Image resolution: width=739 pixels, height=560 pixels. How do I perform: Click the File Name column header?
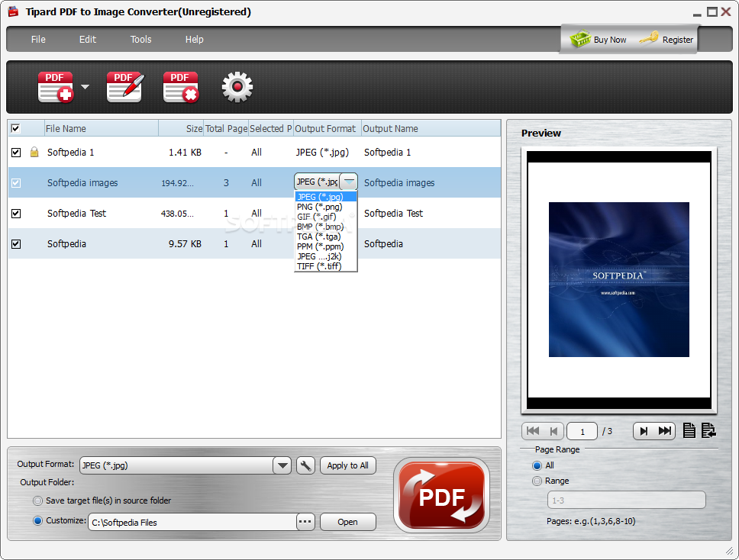102,129
